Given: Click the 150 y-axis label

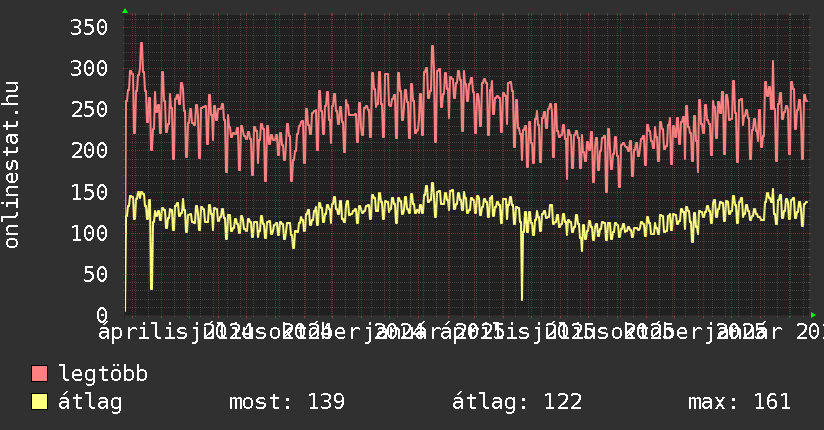Looking at the screenshot, I should point(88,191).
